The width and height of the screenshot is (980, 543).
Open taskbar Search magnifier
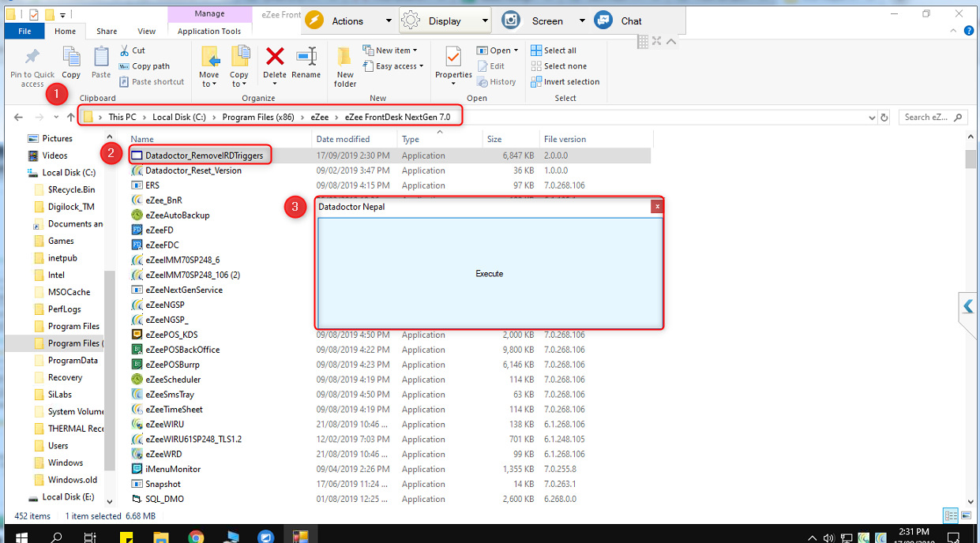(57, 537)
